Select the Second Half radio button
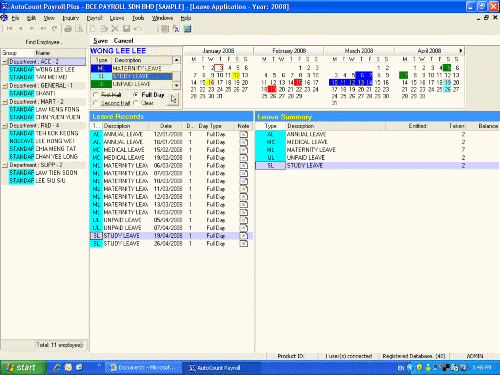Viewport: 500px width, 375px height. tap(96, 103)
